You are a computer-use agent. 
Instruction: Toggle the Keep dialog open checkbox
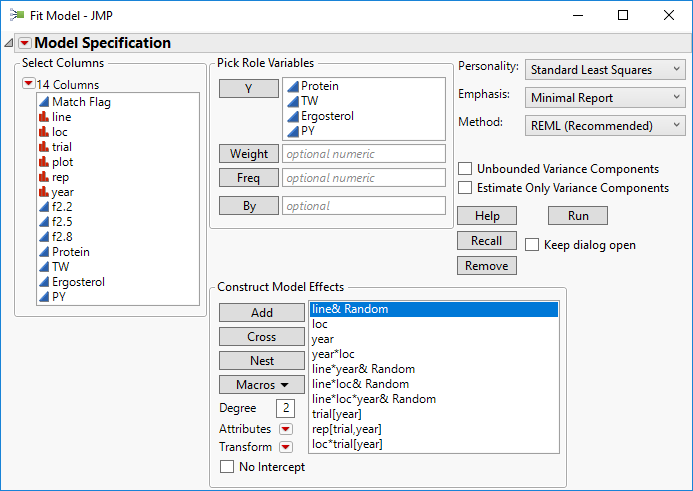(532, 244)
